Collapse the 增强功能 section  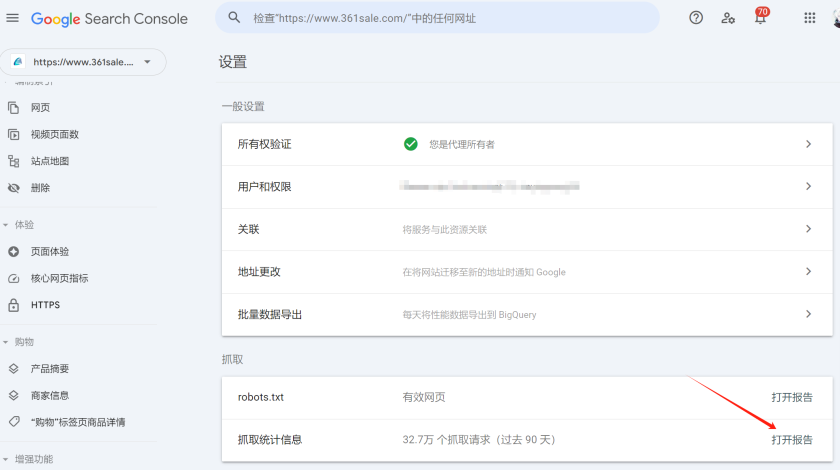(x=5, y=459)
